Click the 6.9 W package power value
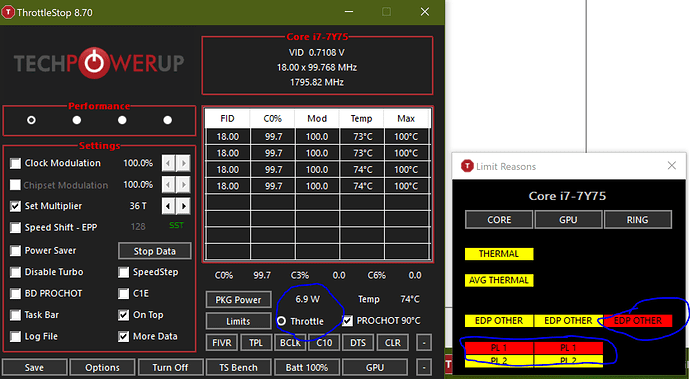This screenshot has height=379, width=690. pos(308,299)
